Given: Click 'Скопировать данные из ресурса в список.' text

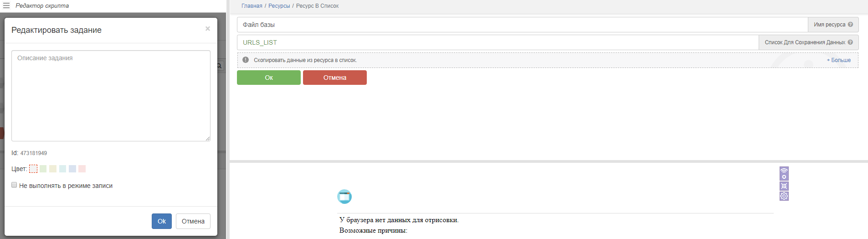Looking at the screenshot, I should point(305,60).
